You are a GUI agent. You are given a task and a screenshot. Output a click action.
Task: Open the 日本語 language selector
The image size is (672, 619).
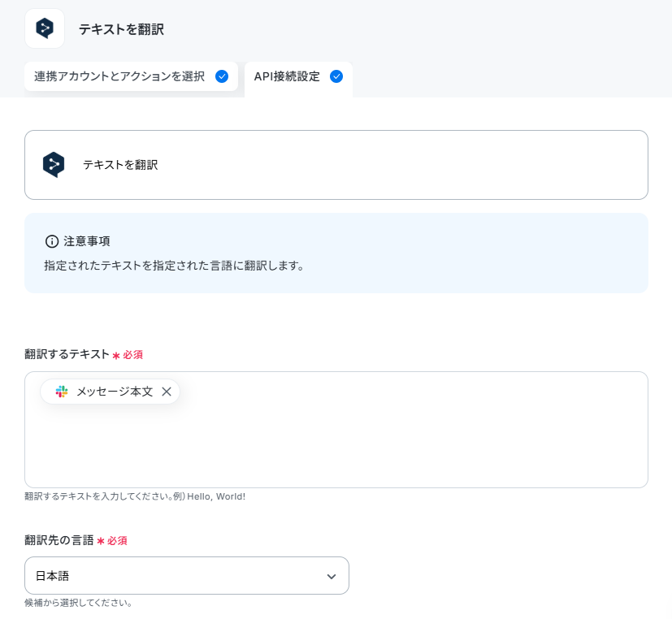pyautogui.click(x=187, y=575)
